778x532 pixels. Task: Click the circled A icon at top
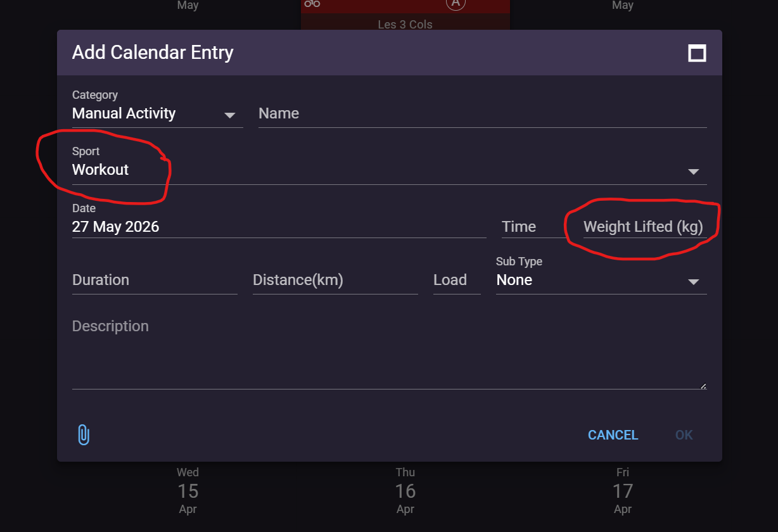(456, 4)
